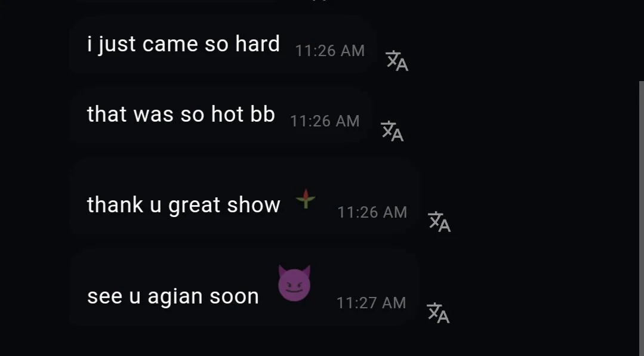Image resolution: width=644 pixels, height=356 pixels.
Task: Click timestamp on the first visible message
Action: (330, 51)
